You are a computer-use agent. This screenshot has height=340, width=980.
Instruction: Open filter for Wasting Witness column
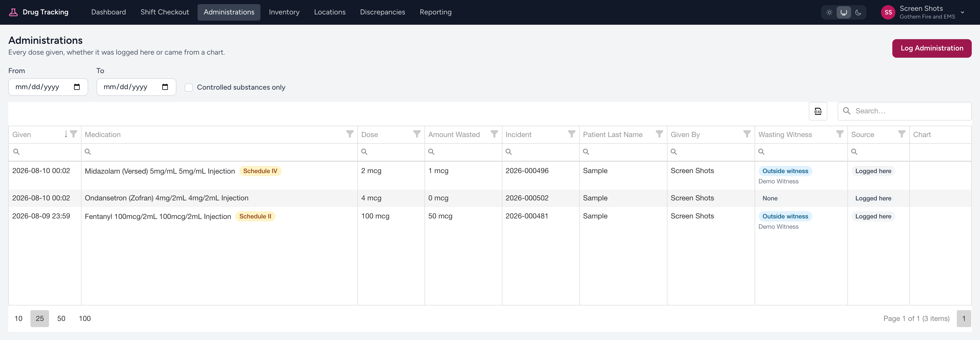pyautogui.click(x=840, y=134)
